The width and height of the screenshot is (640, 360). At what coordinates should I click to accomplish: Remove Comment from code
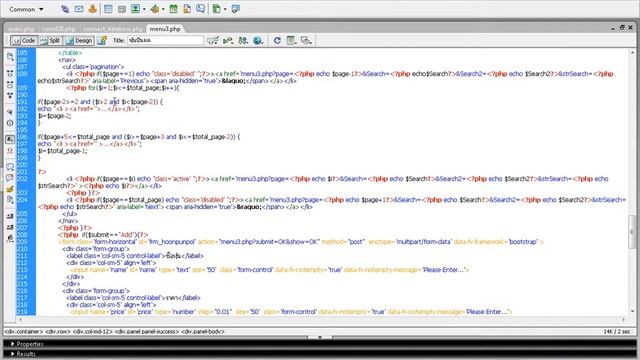(x=10, y=178)
